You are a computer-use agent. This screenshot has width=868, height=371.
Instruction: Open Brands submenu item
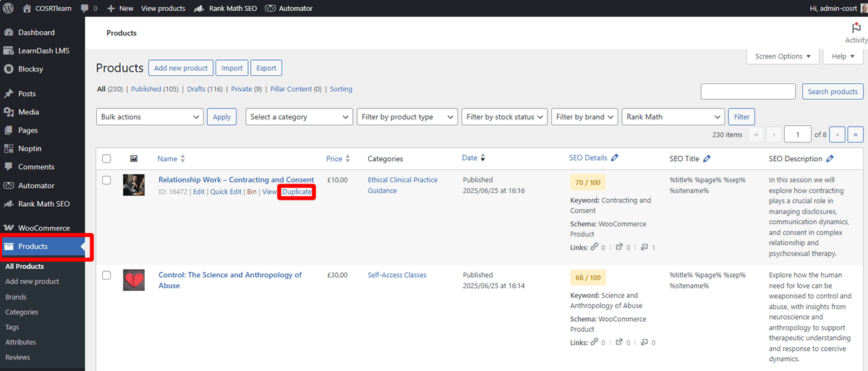pos(16,297)
